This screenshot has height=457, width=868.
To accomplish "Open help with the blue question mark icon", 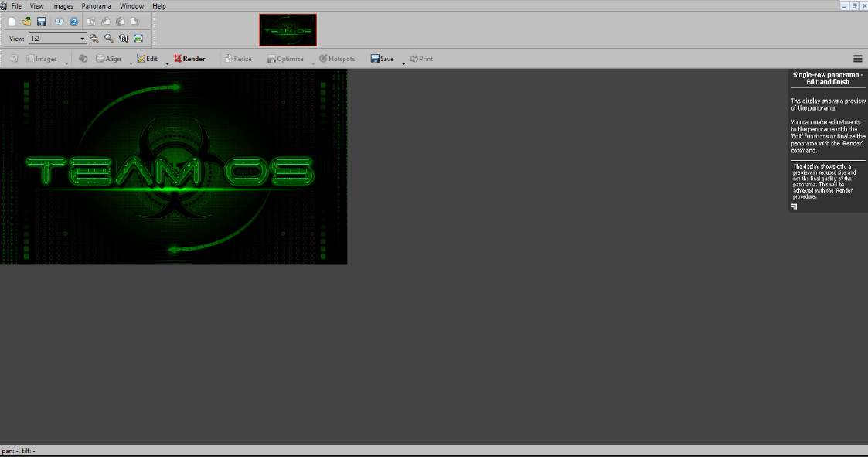I will 74,22.
